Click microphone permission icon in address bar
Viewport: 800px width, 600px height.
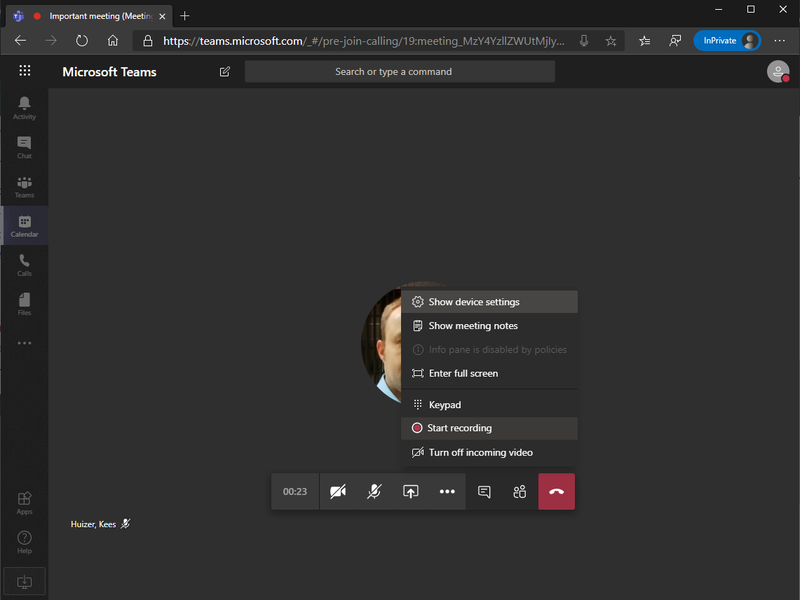pos(584,41)
